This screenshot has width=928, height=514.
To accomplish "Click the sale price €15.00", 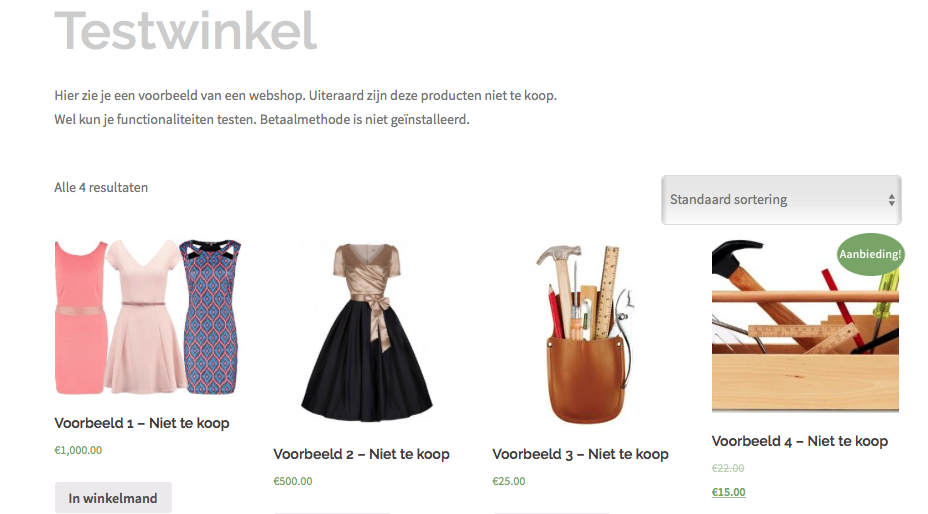I will [729, 492].
